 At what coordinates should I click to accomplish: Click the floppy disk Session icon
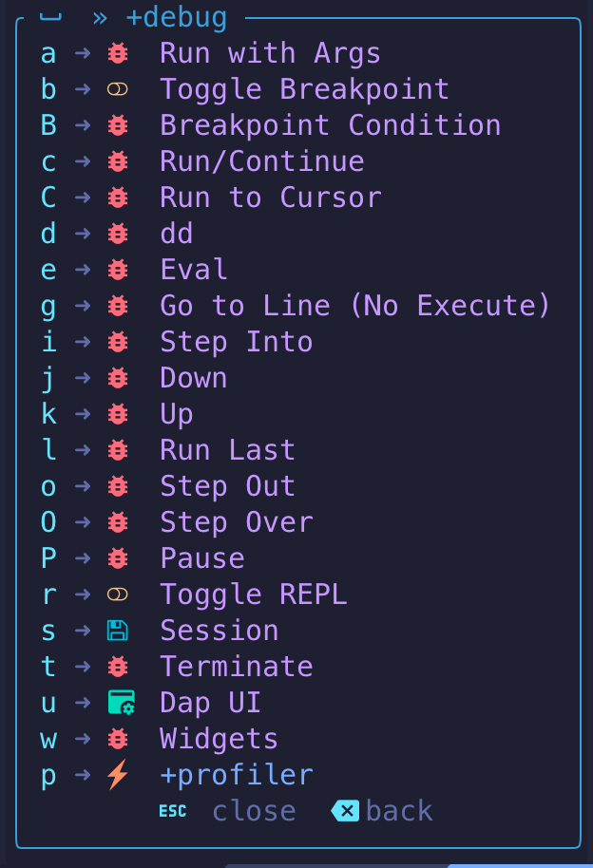(x=118, y=631)
